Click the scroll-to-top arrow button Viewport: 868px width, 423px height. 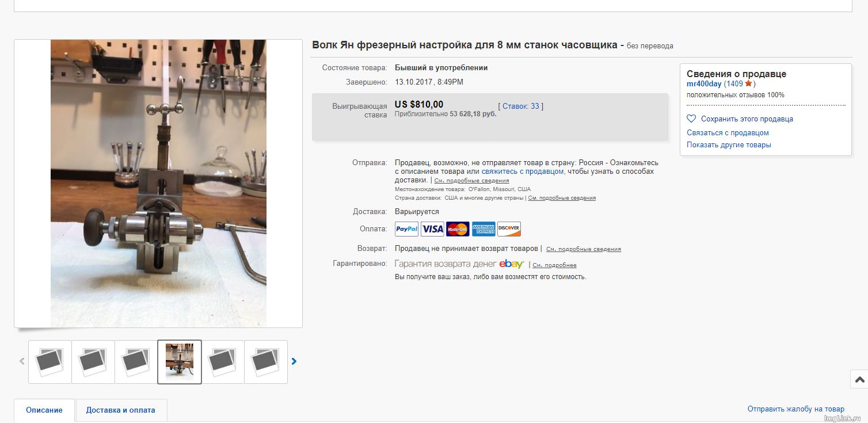pyautogui.click(x=859, y=379)
